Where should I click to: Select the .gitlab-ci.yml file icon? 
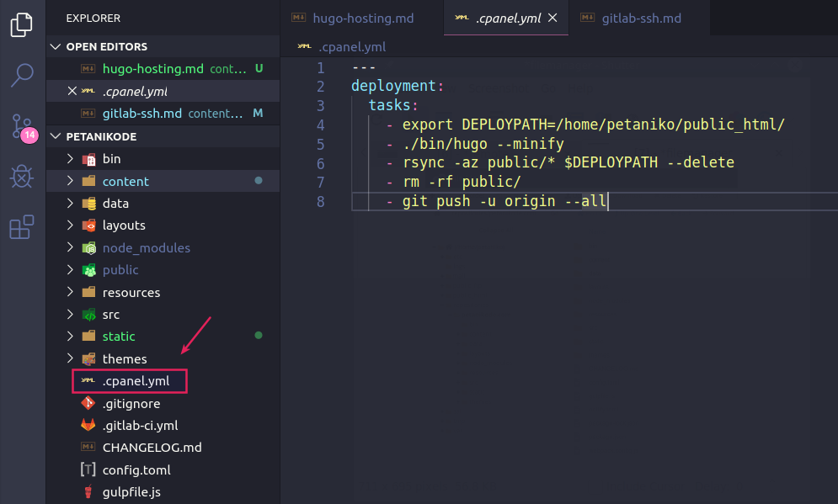coord(88,425)
